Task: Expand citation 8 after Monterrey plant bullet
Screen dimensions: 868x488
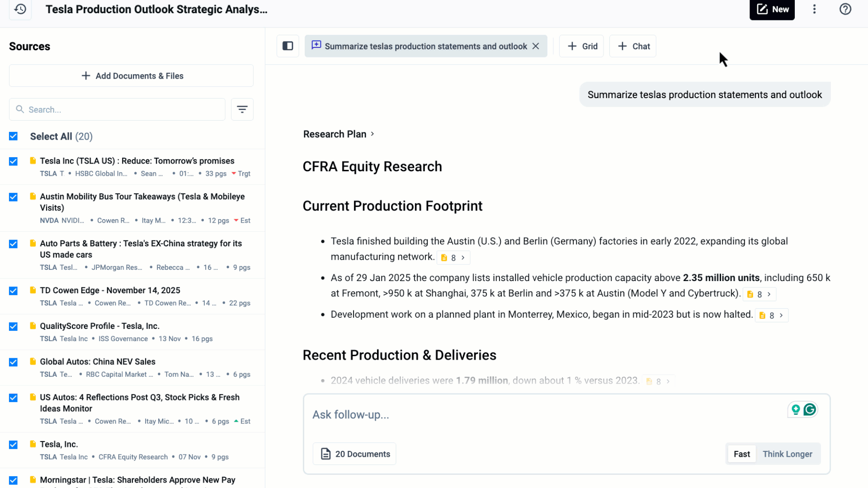Action: pyautogui.click(x=772, y=315)
